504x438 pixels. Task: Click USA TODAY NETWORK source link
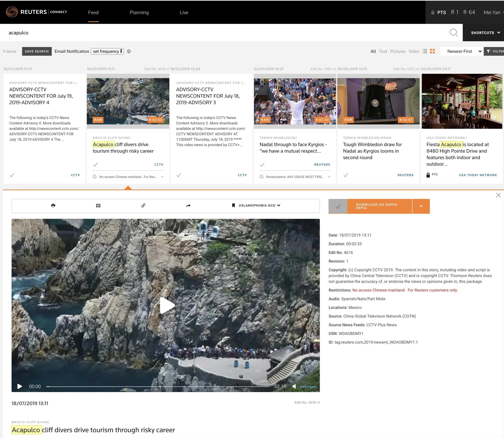pyautogui.click(x=478, y=175)
